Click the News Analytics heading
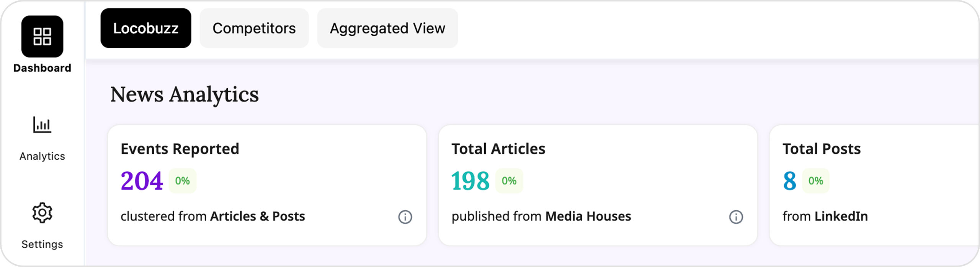 point(185,94)
